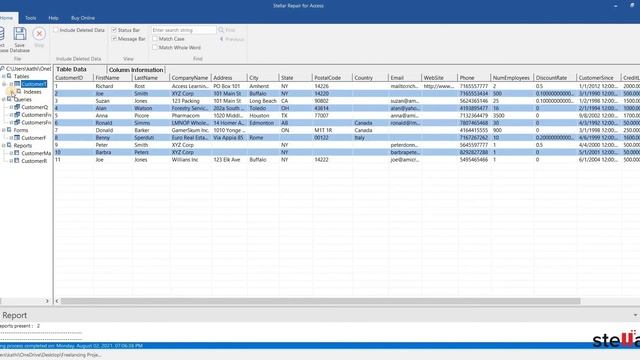Screen dimensions: 640x360
Task: Toggle the Include Deleted Data checkbox
Action: pyautogui.click(x=56, y=30)
